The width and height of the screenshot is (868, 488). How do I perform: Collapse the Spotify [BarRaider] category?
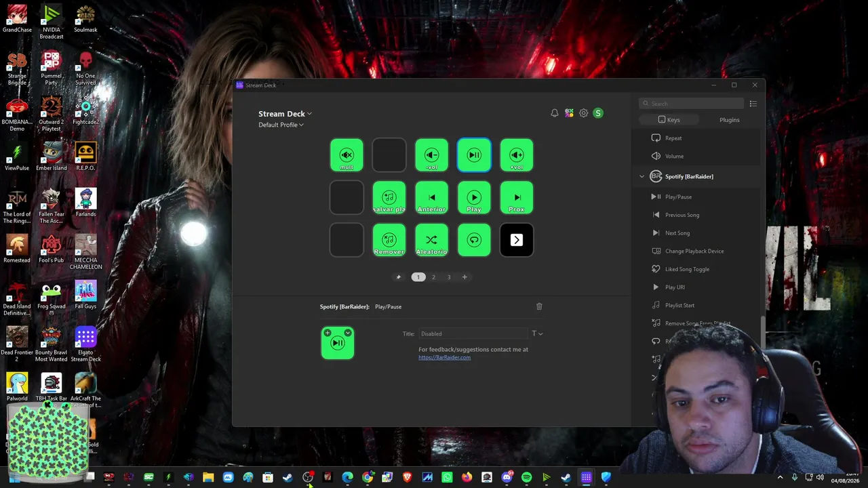(642, 176)
